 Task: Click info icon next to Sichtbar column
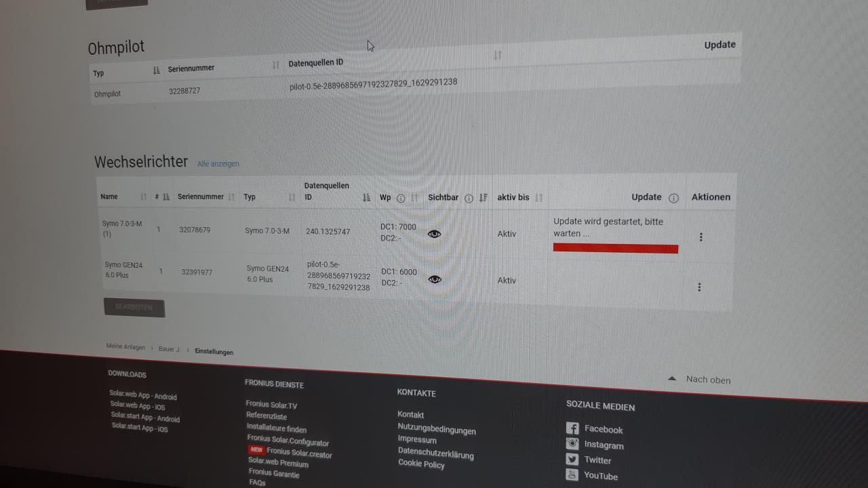[469, 199]
